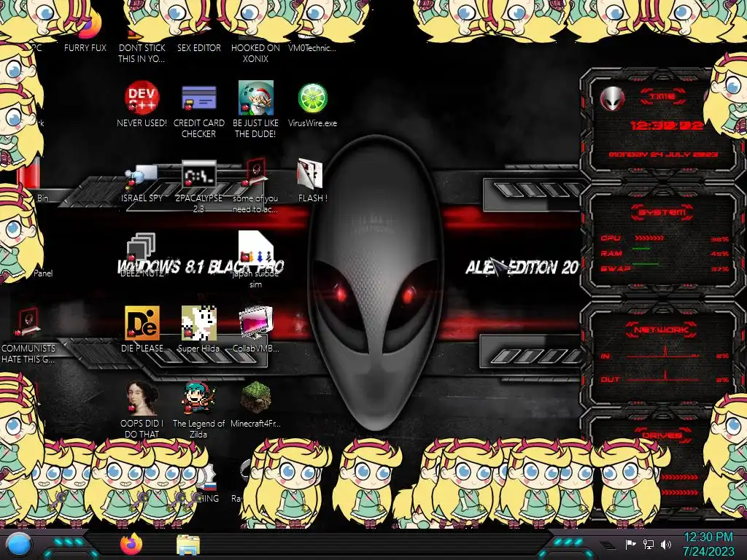Click the 12:30 time readout in gadget

pyautogui.click(x=666, y=125)
